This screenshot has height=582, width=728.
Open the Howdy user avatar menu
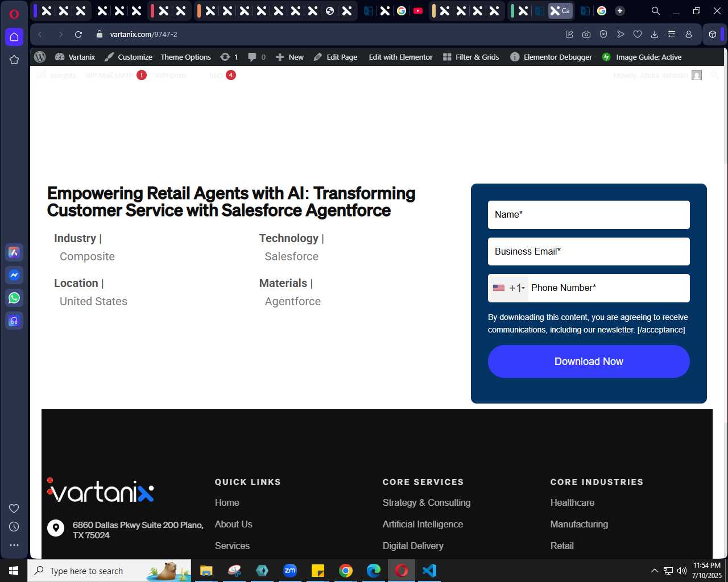coord(658,75)
